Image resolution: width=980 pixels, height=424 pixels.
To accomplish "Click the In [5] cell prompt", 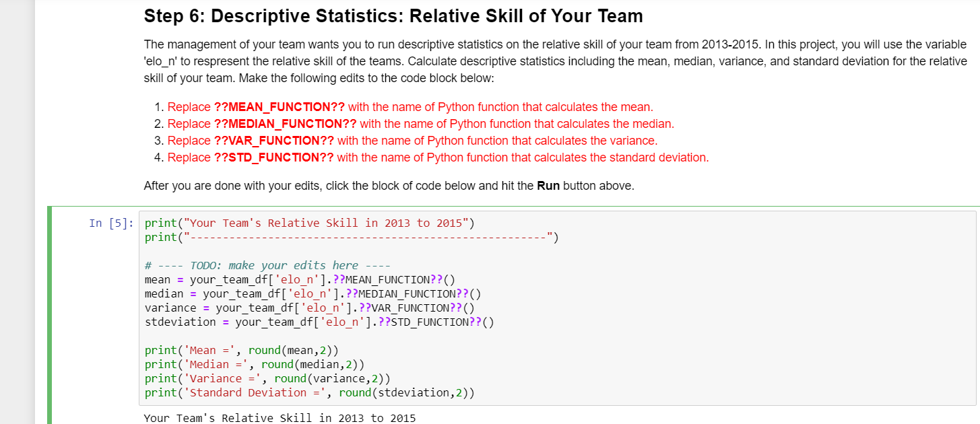I will coord(110,223).
